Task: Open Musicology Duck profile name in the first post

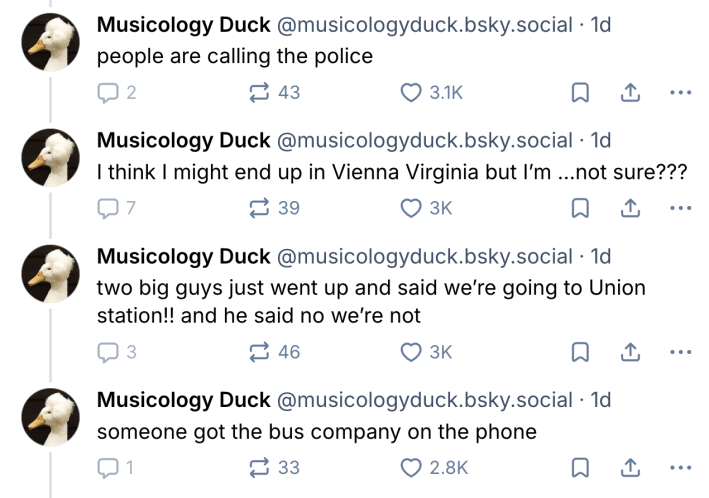Action: (183, 26)
